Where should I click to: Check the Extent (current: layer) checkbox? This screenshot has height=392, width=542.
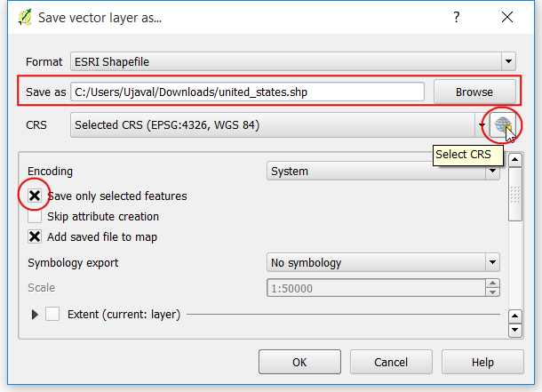pyautogui.click(x=52, y=315)
